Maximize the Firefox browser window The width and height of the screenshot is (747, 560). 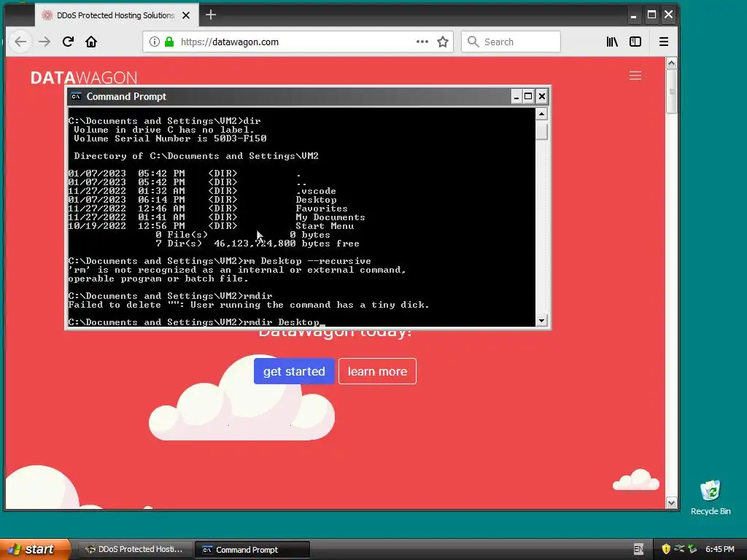651,15
